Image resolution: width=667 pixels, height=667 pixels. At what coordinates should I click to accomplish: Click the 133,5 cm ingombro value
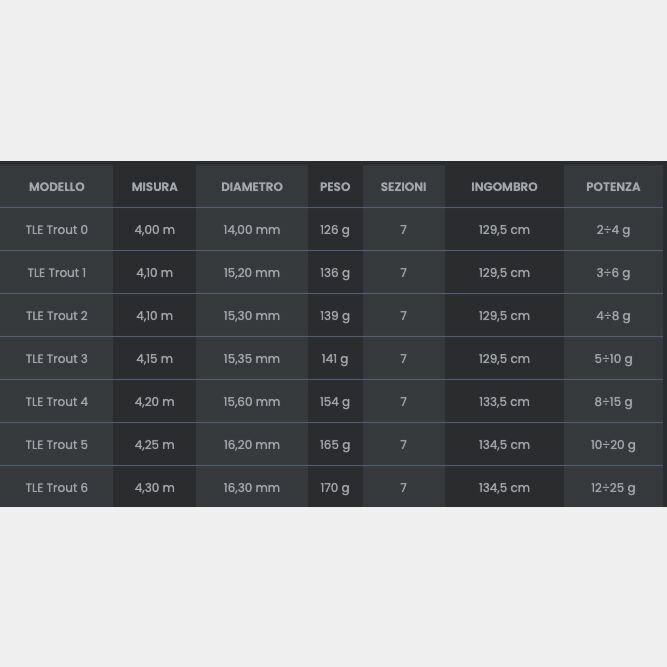click(x=504, y=402)
